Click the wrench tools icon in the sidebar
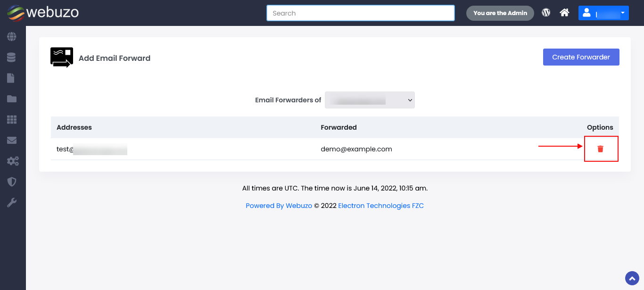 [12, 203]
